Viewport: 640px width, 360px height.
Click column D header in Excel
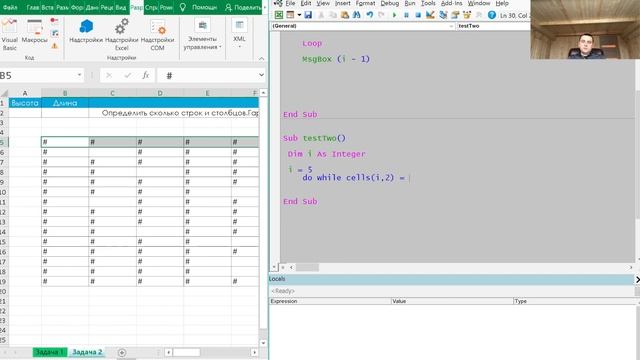[160, 93]
